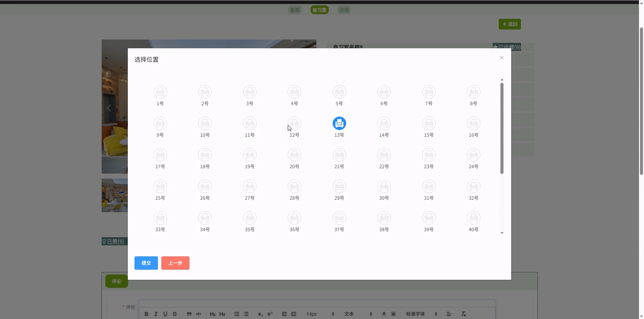The image size is (644, 319).
Task: Choose seat 40 chair icon
Action: click(473, 218)
